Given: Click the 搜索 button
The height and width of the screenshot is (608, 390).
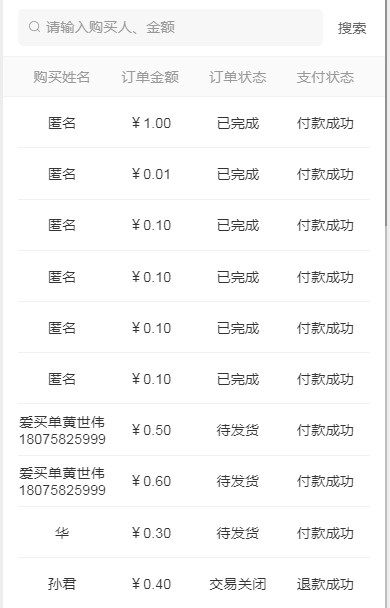Looking at the screenshot, I should 352,28.
